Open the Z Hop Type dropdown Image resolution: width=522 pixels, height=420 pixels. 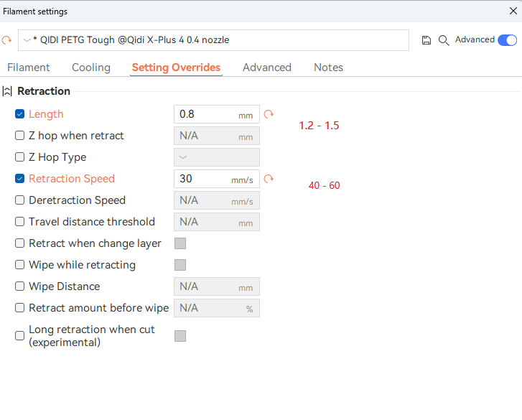click(x=217, y=157)
